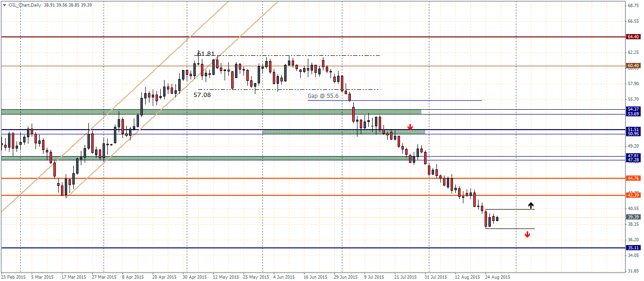Select the "Gap @ 55.6" text annotation

point(323,96)
